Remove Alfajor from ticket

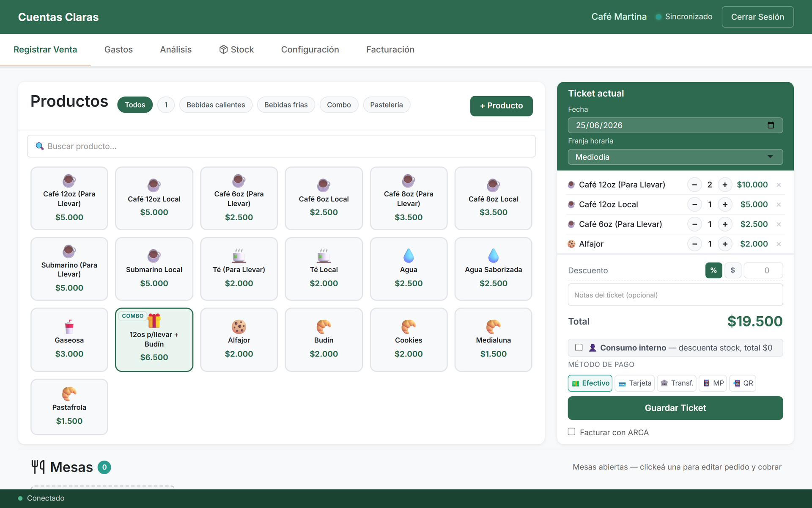click(779, 244)
